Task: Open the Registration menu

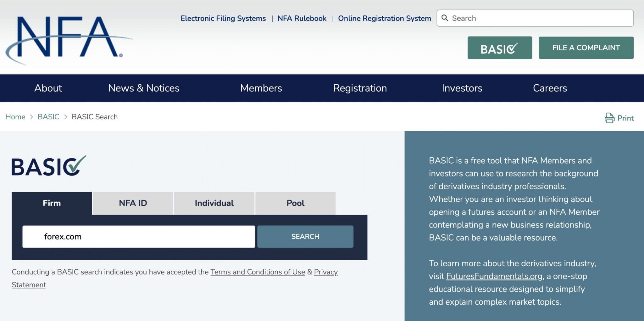Action: (x=360, y=88)
